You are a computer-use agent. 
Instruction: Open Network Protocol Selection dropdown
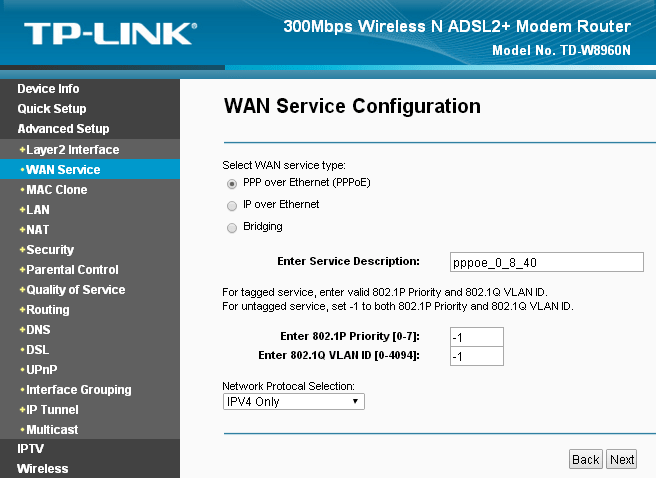click(x=294, y=401)
